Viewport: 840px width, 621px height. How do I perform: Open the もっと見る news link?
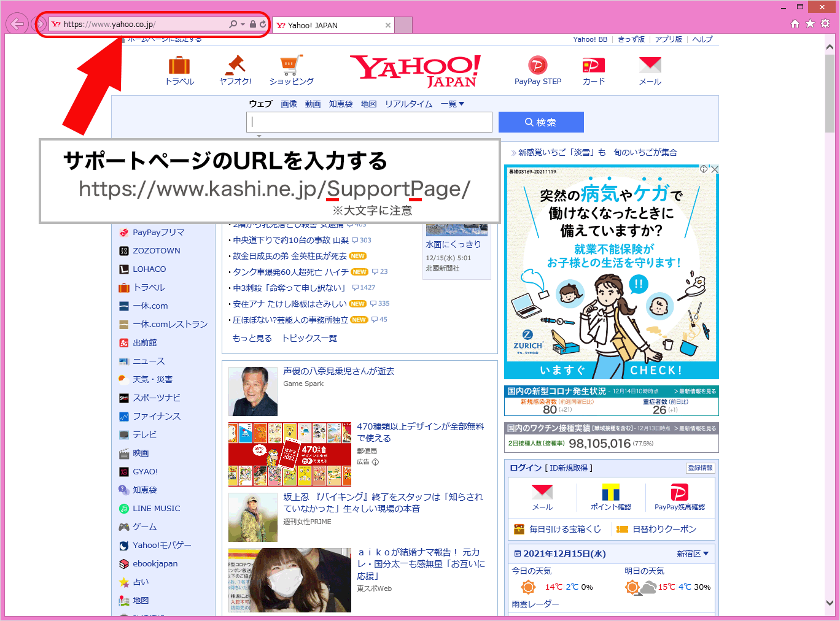pyautogui.click(x=252, y=338)
